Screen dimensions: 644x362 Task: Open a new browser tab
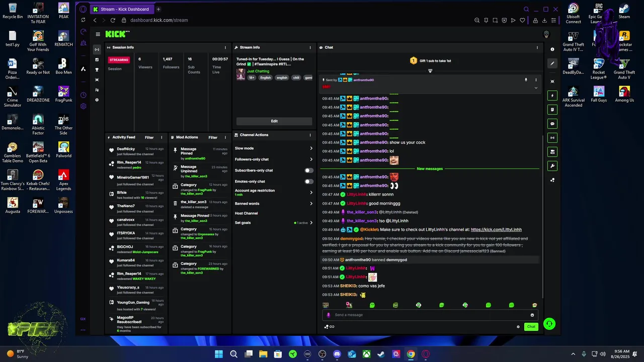point(158,9)
